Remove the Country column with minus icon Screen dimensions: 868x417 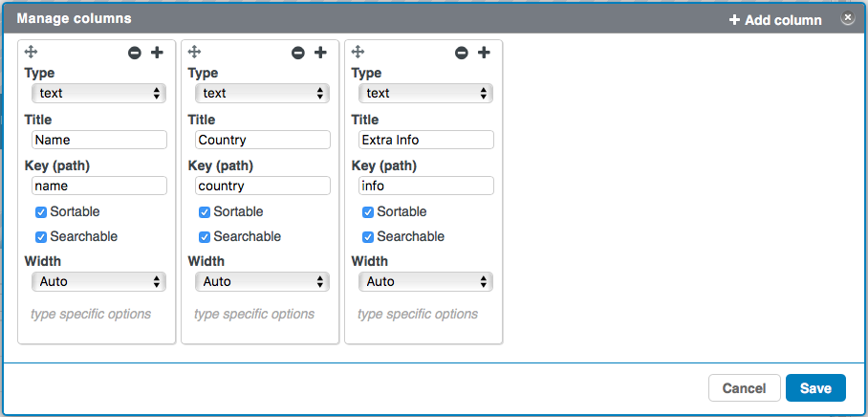(x=298, y=54)
